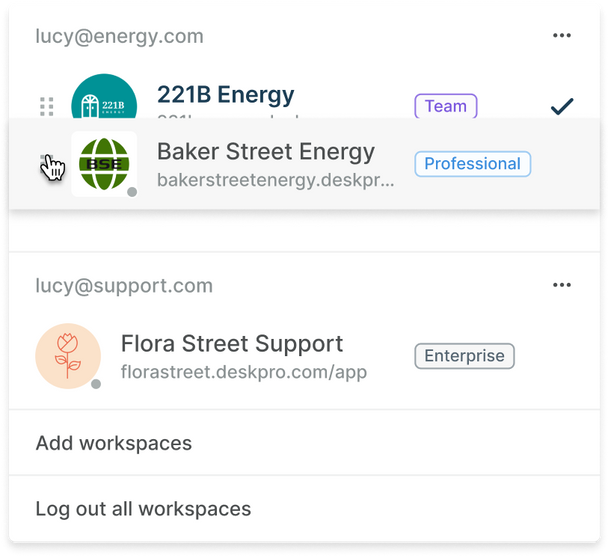This screenshot has height=556, width=608.
Task: Open options menu for lucy@energy.com account
Action: tap(562, 36)
